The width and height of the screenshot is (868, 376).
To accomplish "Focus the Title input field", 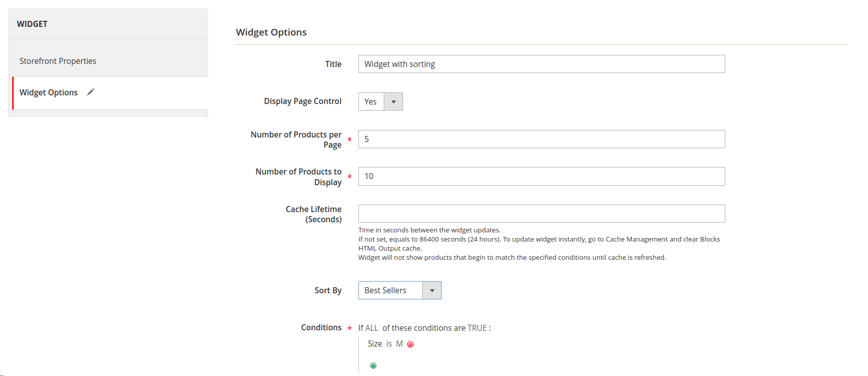I will (541, 64).
